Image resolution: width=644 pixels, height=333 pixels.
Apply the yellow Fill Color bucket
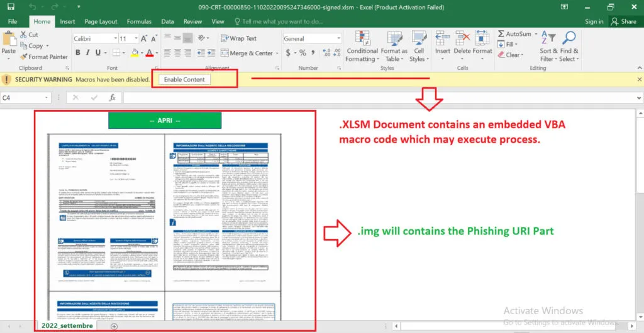pyautogui.click(x=135, y=53)
